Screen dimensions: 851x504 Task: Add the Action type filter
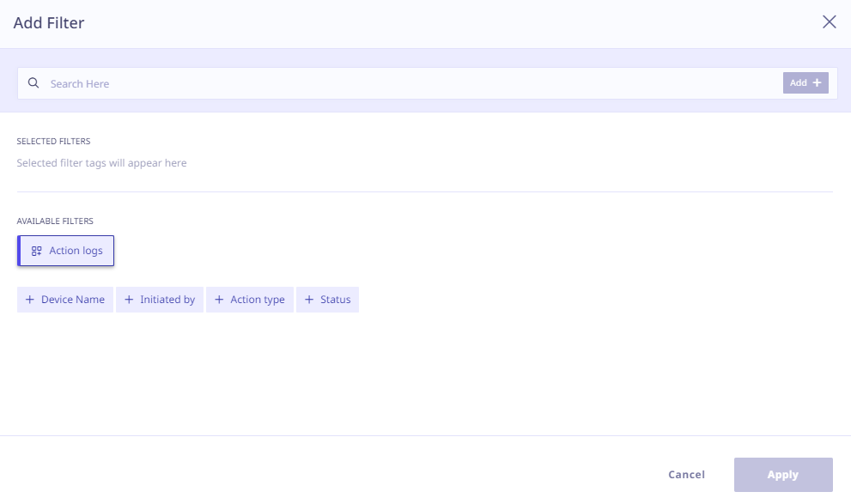tap(250, 300)
